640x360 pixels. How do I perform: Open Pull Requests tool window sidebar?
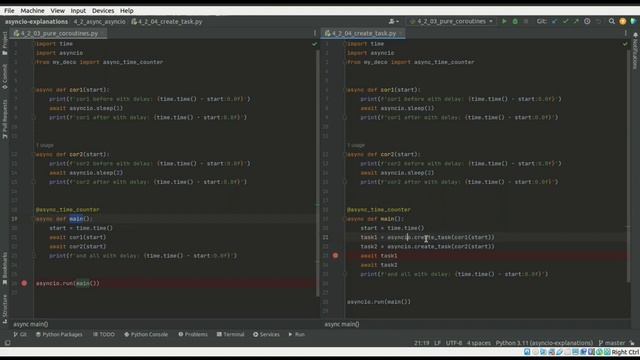click(x=5, y=119)
